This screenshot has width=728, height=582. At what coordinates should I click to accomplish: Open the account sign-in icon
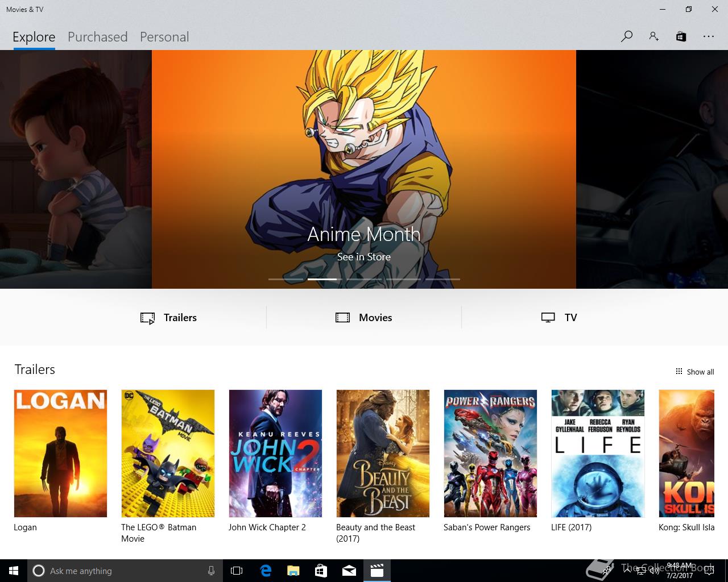[654, 36]
